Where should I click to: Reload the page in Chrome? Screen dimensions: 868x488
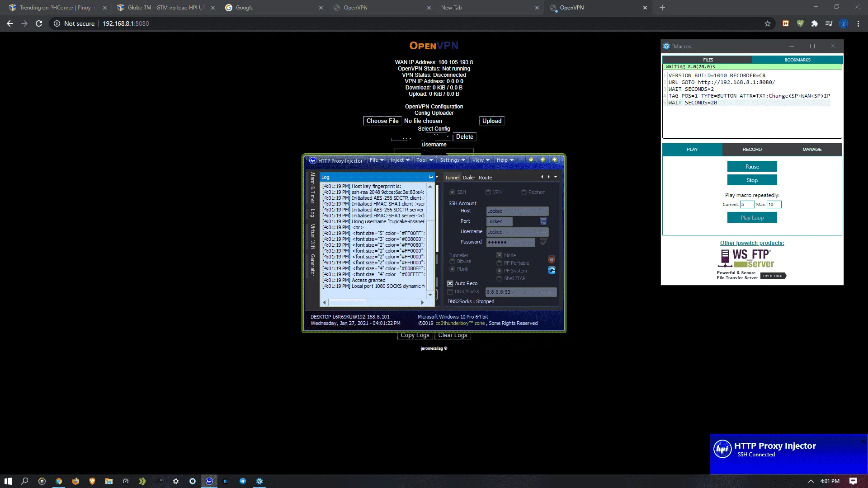pyautogui.click(x=39, y=23)
